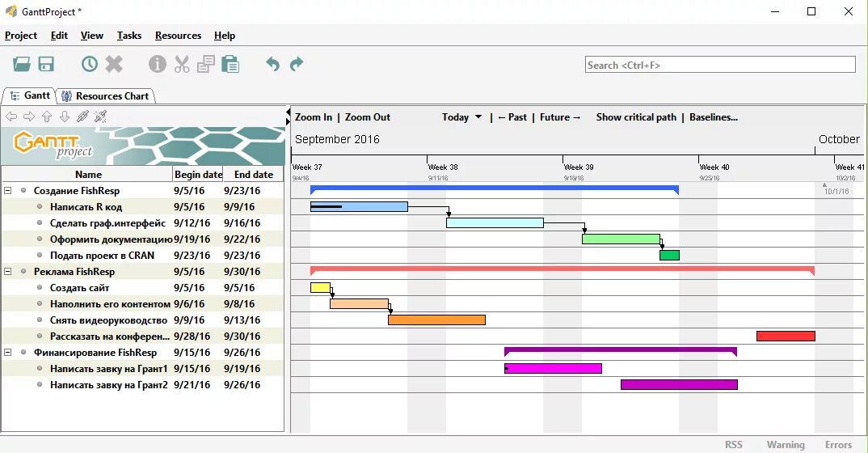
Task: Move task up with the up arrow
Action: 47,116
